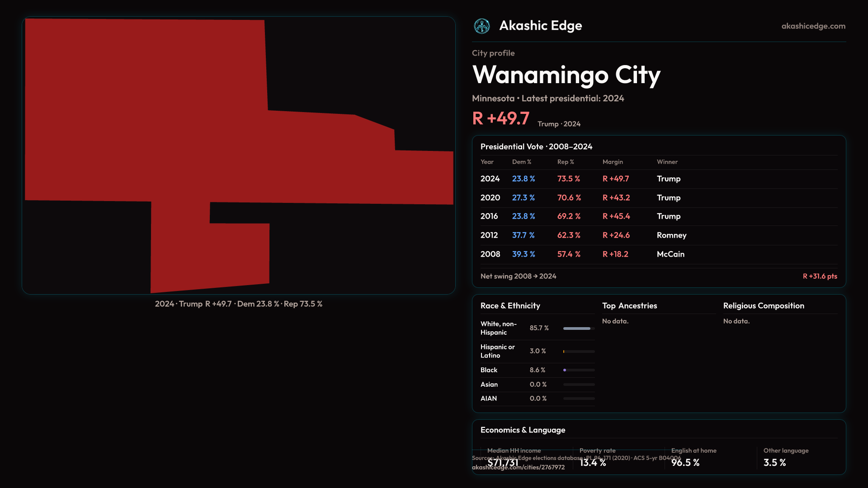The image size is (868, 488).
Task: Click the Margin column header
Action: click(x=613, y=162)
